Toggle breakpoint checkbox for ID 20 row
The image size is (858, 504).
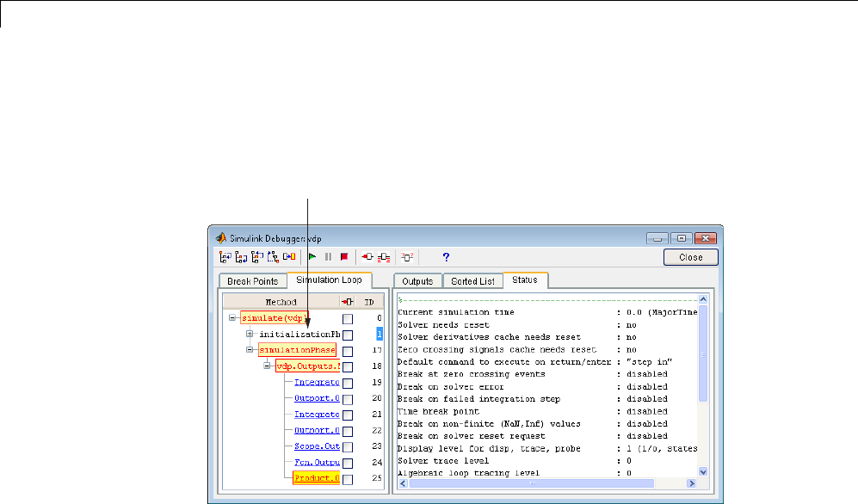tap(348, 399)
